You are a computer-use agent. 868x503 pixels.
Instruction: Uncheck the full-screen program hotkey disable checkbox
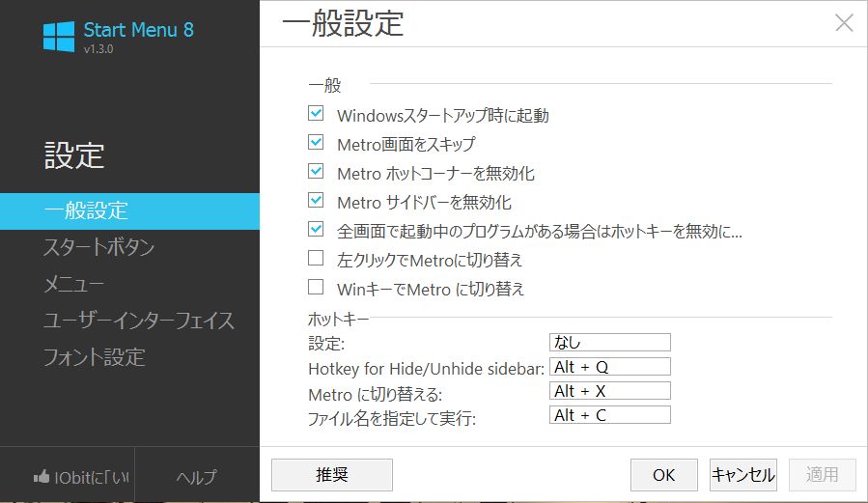pyautogui.click(x=316, y=230)
